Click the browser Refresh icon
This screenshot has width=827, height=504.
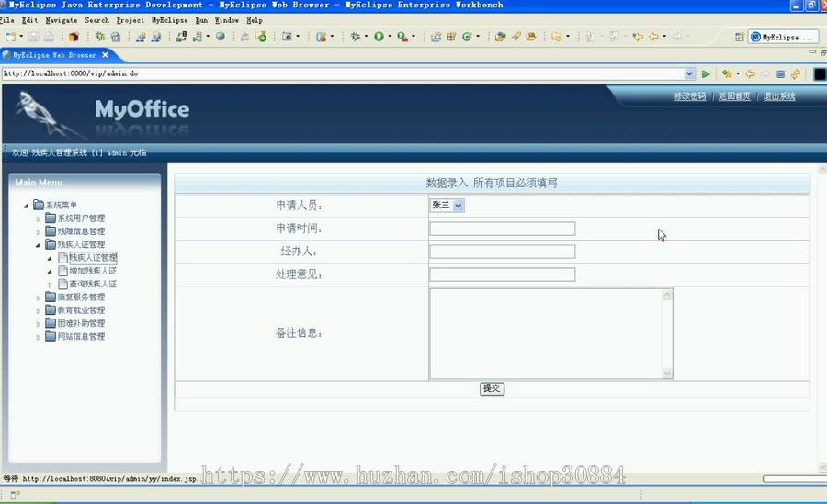pyautogui.click(x=796, y=73)
